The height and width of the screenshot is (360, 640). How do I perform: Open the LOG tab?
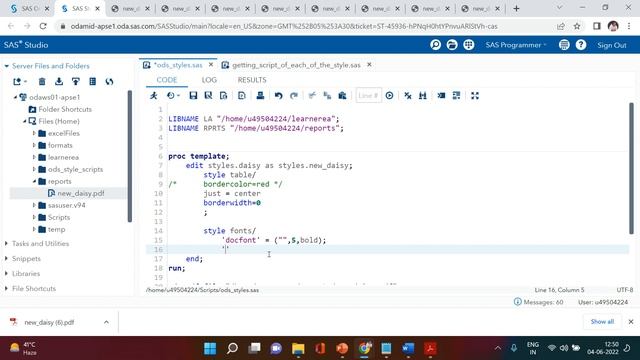[209, 80]
